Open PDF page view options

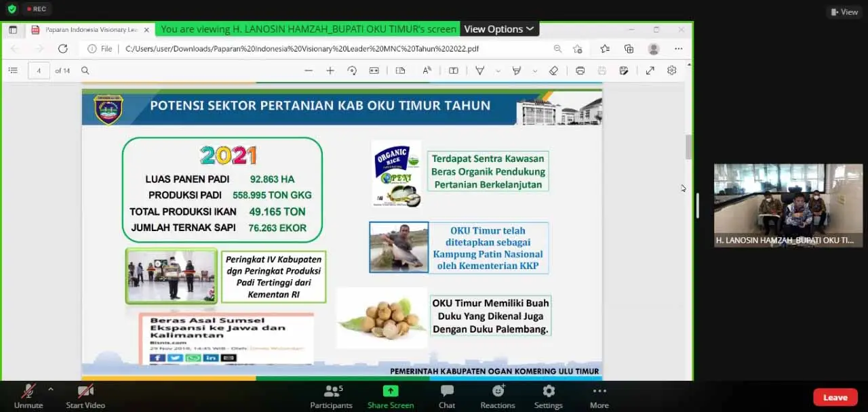coord(400,70)
